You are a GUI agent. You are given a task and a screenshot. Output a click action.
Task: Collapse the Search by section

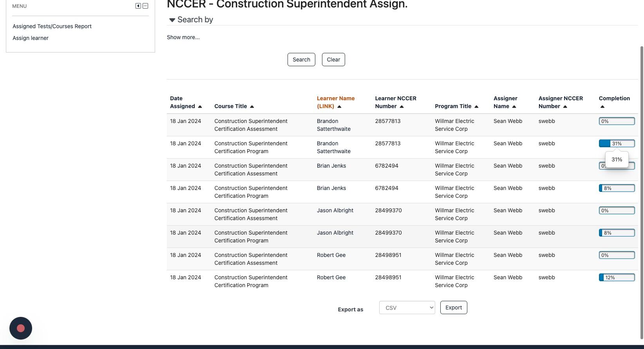(x=172, y=20)
